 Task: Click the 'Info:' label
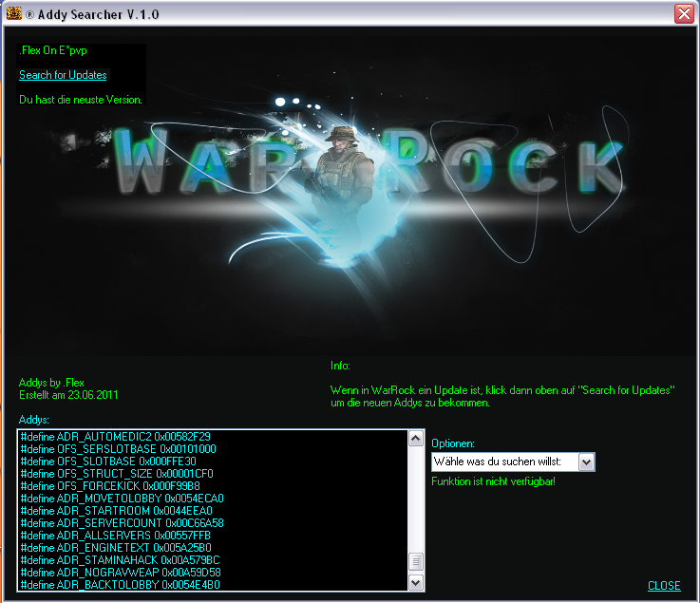[x=340, y=366]
